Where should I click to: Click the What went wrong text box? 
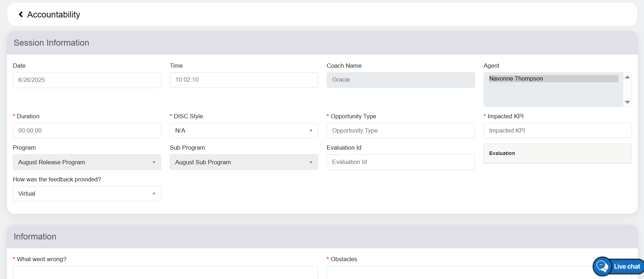165,273
